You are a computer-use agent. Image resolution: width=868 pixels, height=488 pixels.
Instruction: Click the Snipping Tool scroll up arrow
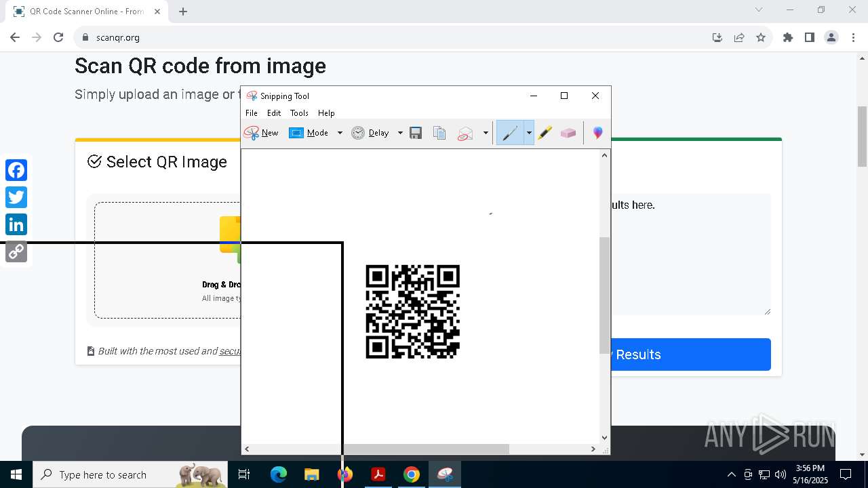coord(604,155)
